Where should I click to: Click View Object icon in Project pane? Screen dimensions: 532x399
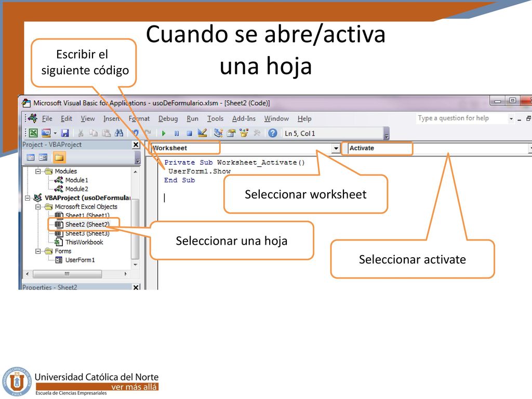click(43, 157)
